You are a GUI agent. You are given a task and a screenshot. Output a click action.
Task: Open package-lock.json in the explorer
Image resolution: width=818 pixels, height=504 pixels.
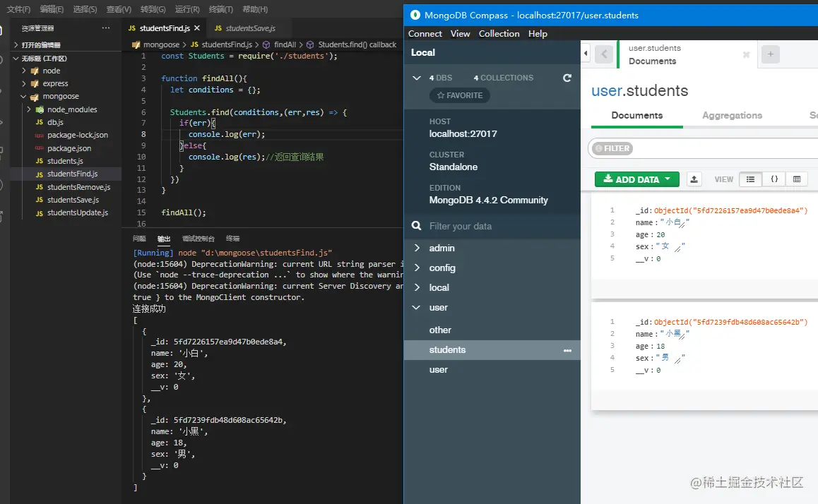(78, 135)
